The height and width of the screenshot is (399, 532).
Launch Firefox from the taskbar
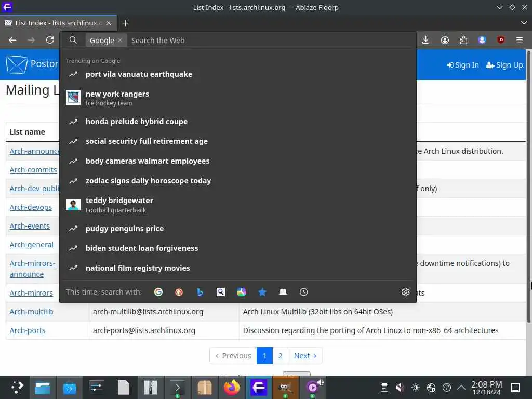(x=232, y=388)
